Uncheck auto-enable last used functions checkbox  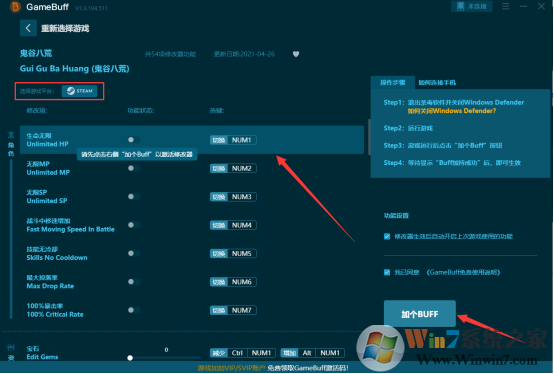click(x=387, y=236)
